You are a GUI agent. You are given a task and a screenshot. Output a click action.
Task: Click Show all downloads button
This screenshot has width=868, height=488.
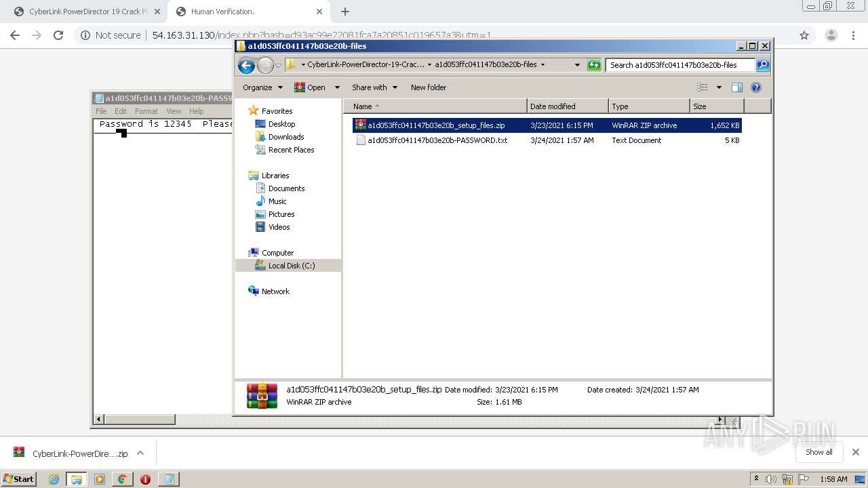(818, 452)
